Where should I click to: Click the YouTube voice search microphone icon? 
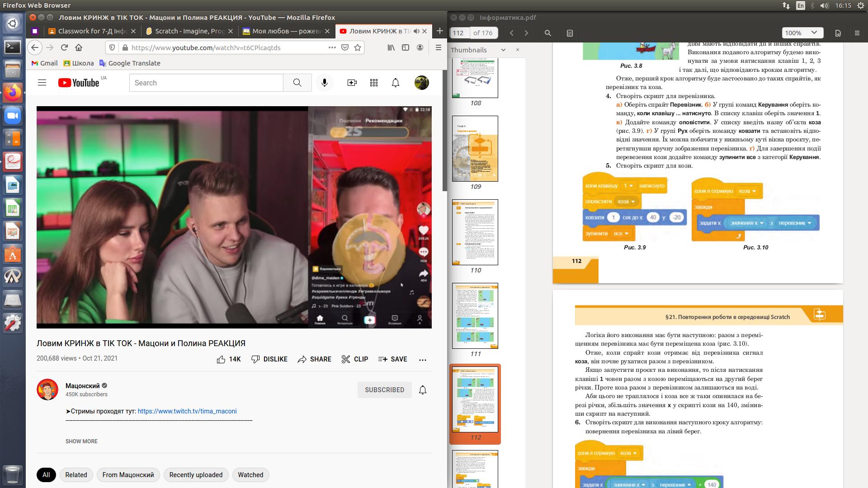[324, 83]
